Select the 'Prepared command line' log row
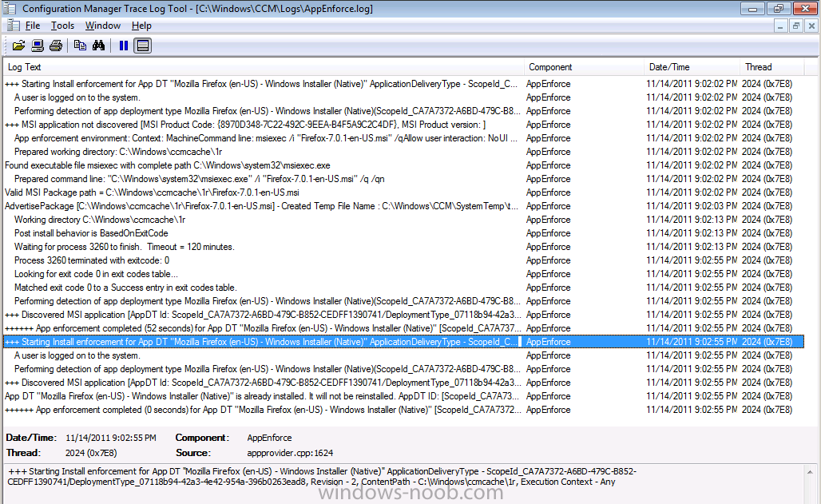 pyautogui.click(x=403, y=179)
